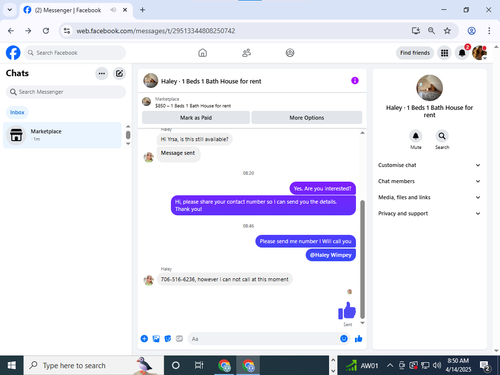Open the Marketplace chat conversation
The height and width of the screenshot is (375, 500).
coord(62,135)
